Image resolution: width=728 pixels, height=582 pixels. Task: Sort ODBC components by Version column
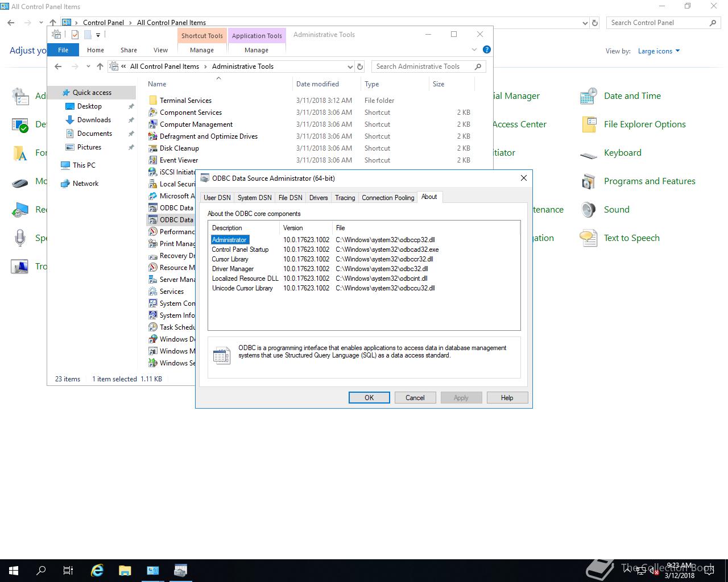tap(305, 228)
